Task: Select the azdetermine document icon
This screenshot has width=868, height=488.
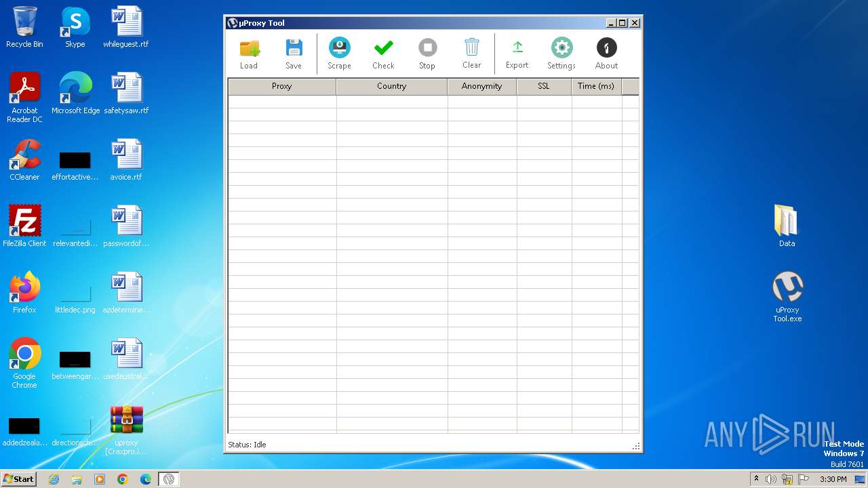Action: pos(126,293)
